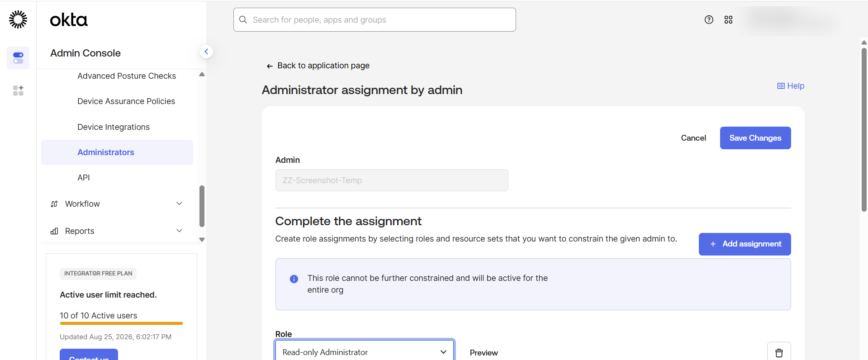868x360 pixels.
Task: Click the back arrow icon beside Back to application page
Action: pos(270,66)
